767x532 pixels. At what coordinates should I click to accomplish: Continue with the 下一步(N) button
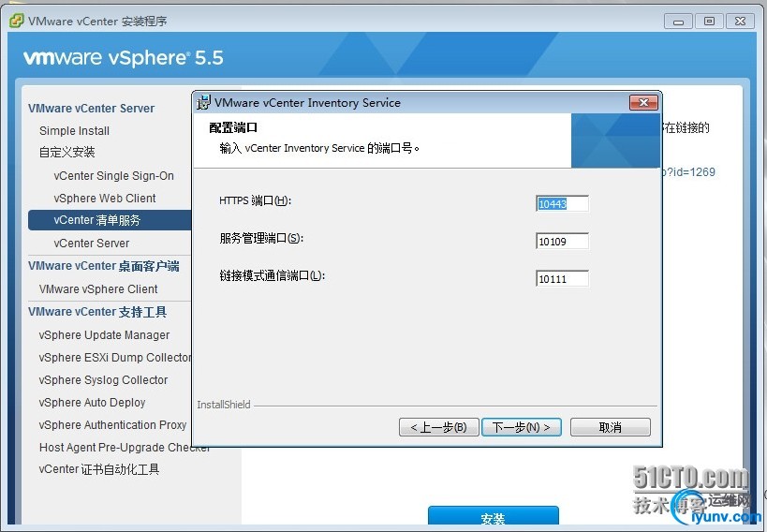click(x=522, y=427)
